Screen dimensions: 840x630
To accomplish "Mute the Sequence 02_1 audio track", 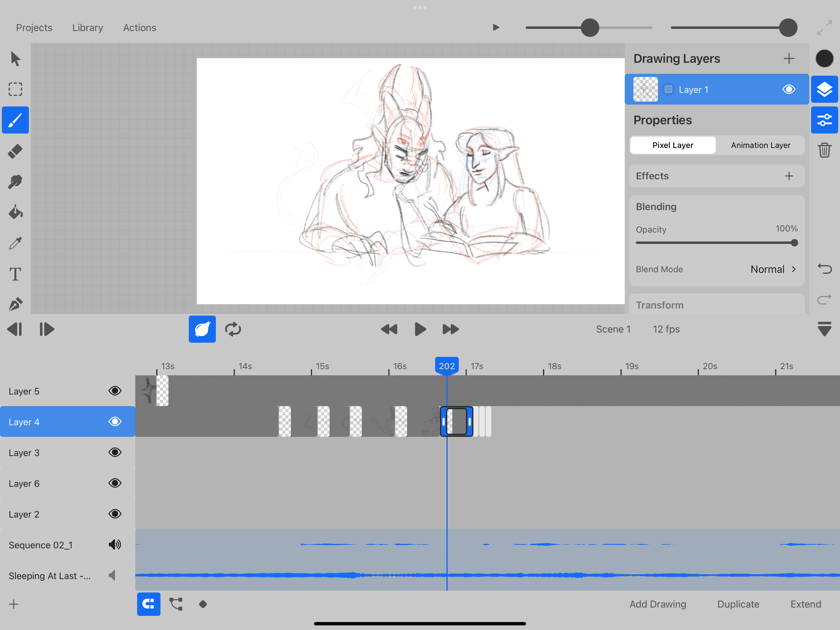I will [115, 545].
